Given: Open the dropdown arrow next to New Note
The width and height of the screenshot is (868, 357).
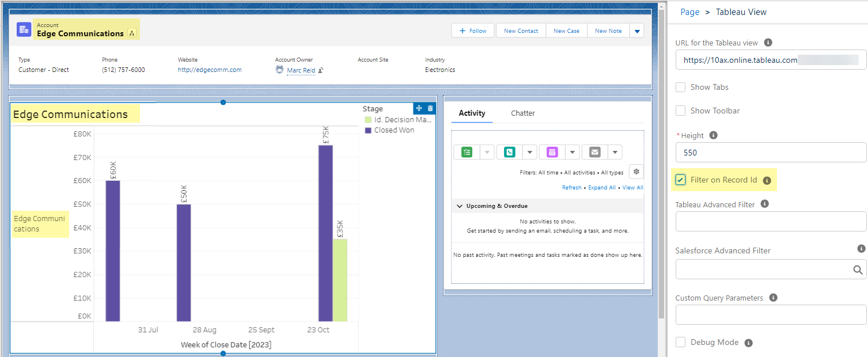Looking at the screenshot, I should [637, 31].
